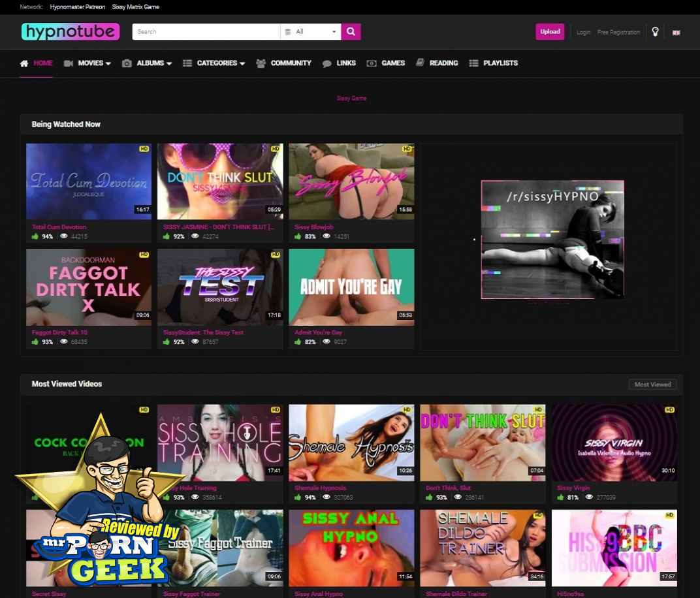Focus the Search text field
The width and height of the screenshot is (700, 598).
click(206, 32)
